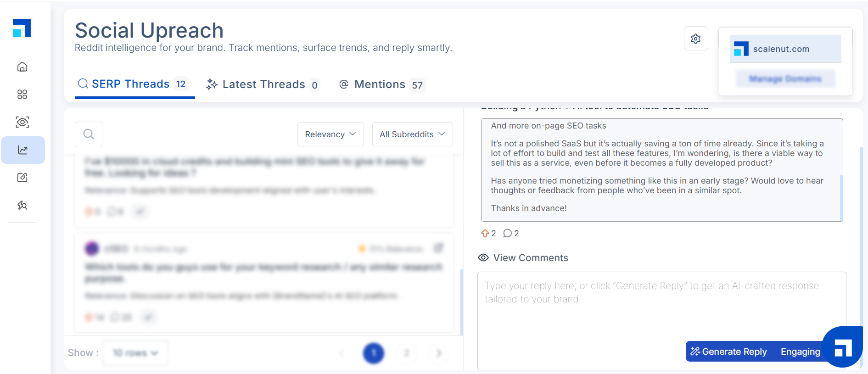Screen dimensions: 868x374
Task: Click the comment bubble icon with count 2
Action: (x=507, y=233)
